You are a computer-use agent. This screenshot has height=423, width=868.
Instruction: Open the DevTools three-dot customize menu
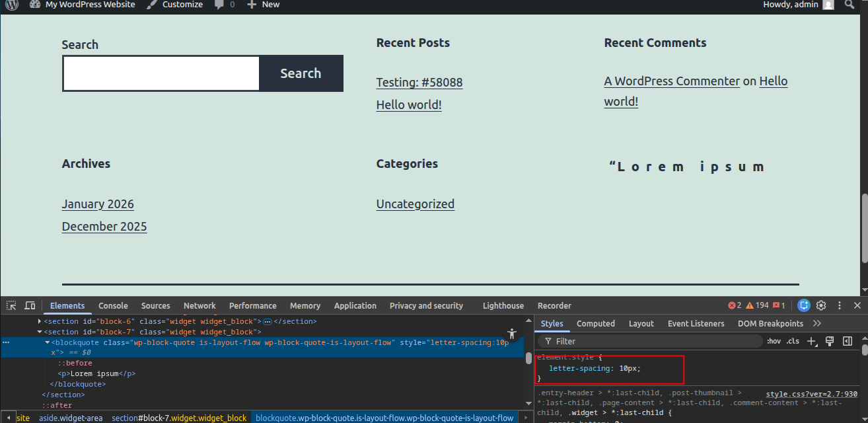tap(840, 305)
